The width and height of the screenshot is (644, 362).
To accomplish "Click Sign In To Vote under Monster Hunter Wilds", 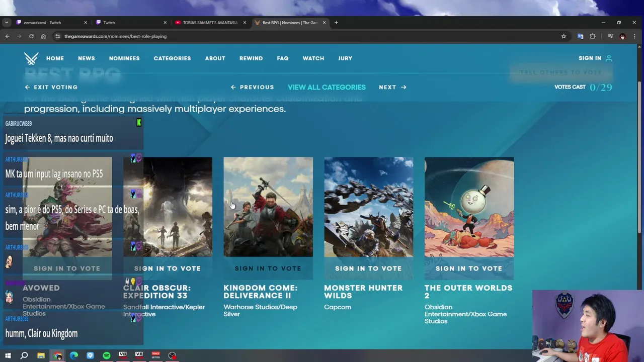I will point(368,268).
